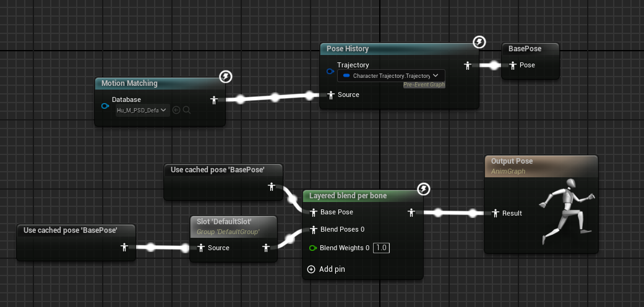Click output pin of upper Use cached pose 'BasePose'
Viewport: 644px width, 307px height.
272,187
